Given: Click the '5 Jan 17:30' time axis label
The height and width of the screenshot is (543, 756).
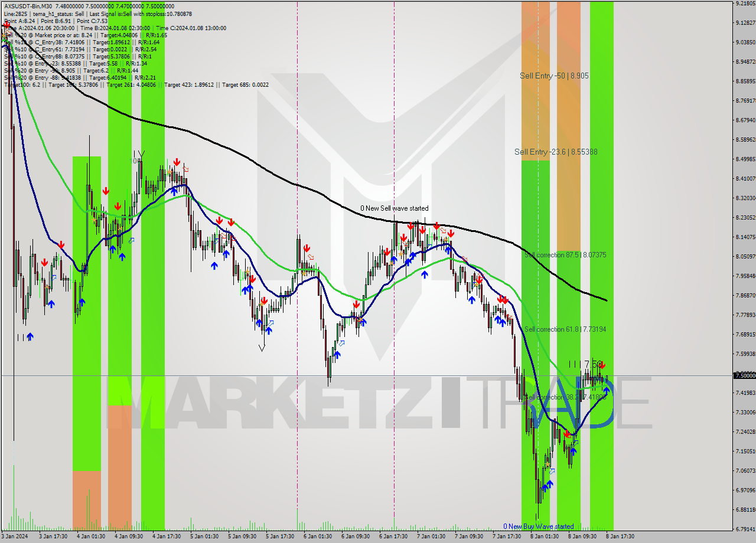Looking at the screenshot, I should click(279, 537).
